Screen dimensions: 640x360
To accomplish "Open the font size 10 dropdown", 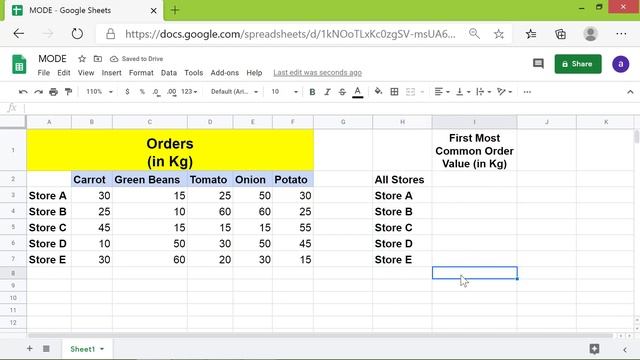I will [x=284, y=92].
